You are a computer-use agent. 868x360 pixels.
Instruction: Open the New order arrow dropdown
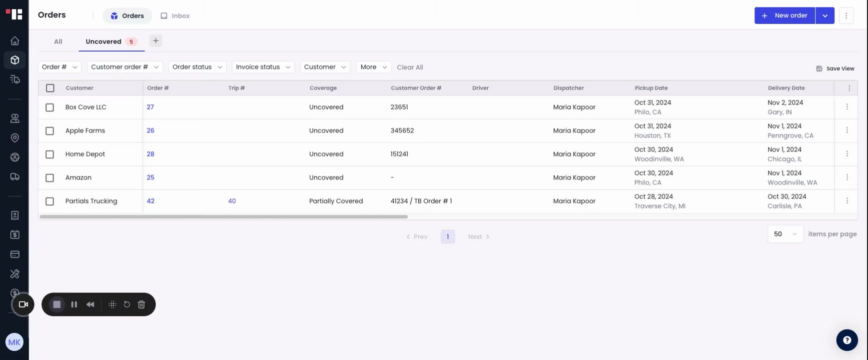(825, 15)
